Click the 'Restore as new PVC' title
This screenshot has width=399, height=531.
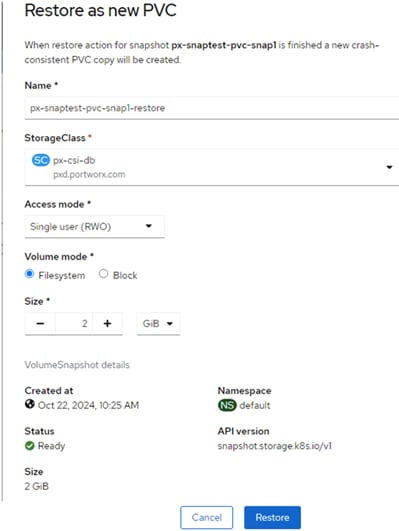pyautogui.click(x=101, y=10)
